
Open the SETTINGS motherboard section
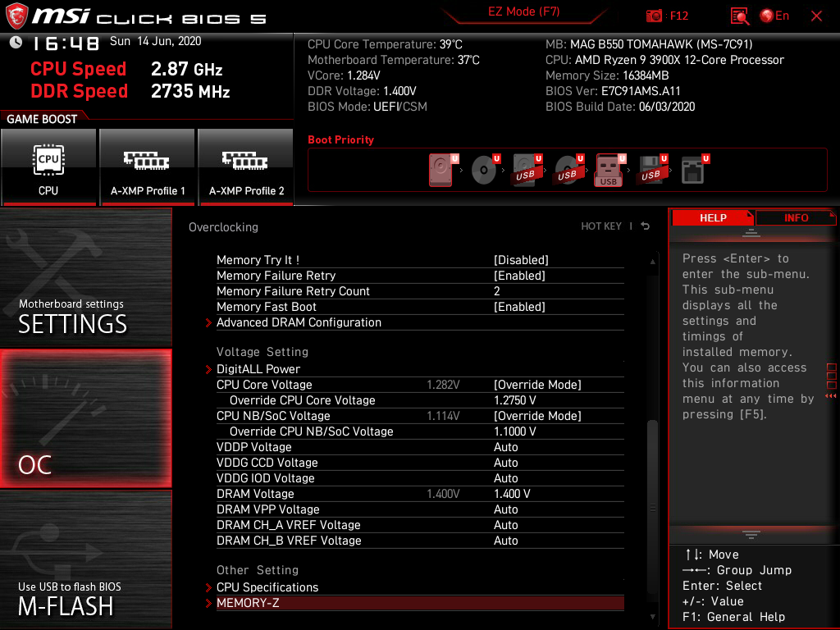(x=85, y=277)
